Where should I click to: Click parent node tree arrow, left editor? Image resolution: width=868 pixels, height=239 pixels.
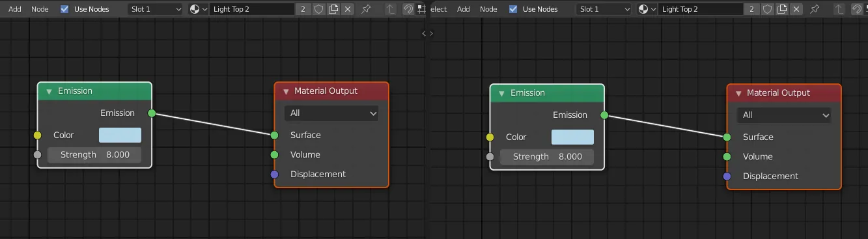click(x=390, y=9)
